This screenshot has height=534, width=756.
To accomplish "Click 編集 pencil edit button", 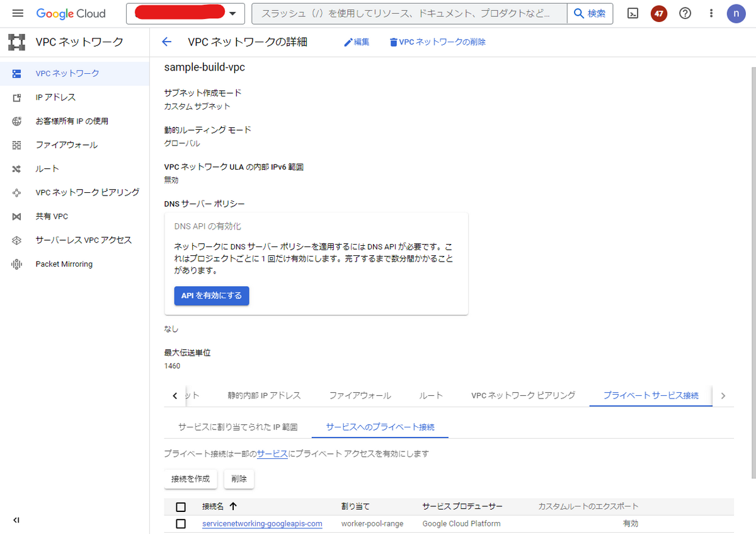I will pos(357,42).
